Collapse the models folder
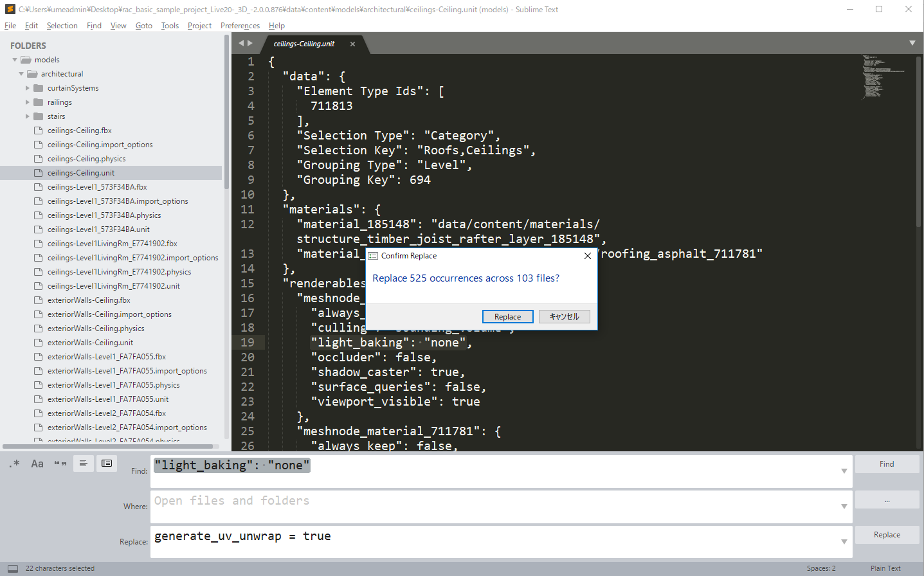Viewport: 924px width, 576px height. [x=15, y=60]
